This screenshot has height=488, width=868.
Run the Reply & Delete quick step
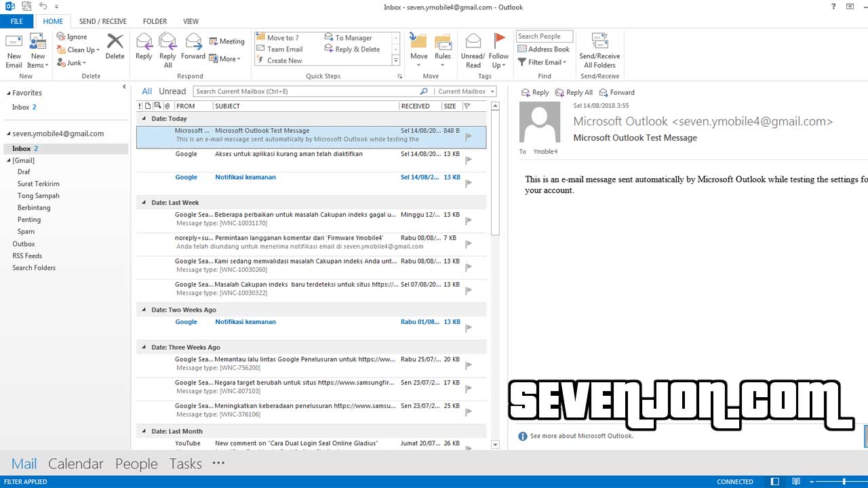[352, 49]
